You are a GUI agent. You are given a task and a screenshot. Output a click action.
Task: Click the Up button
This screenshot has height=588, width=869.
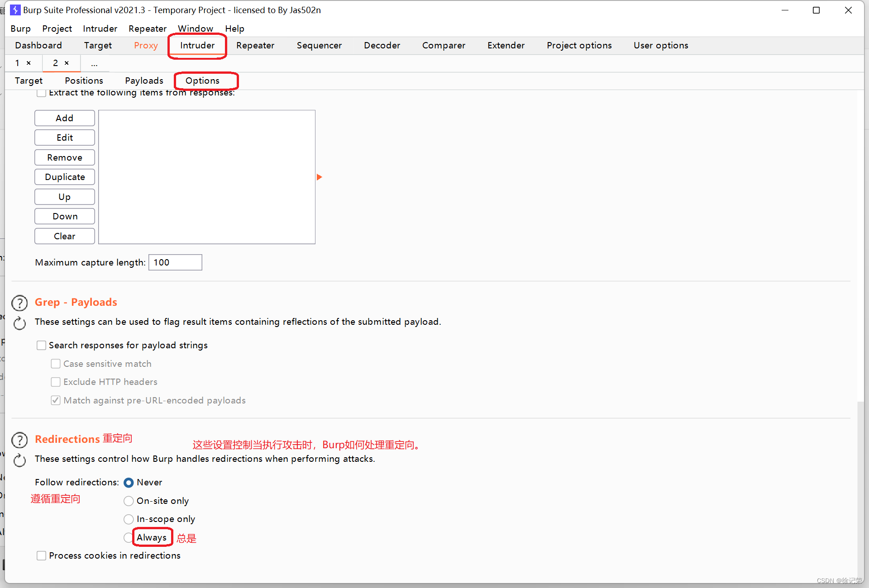65,197
